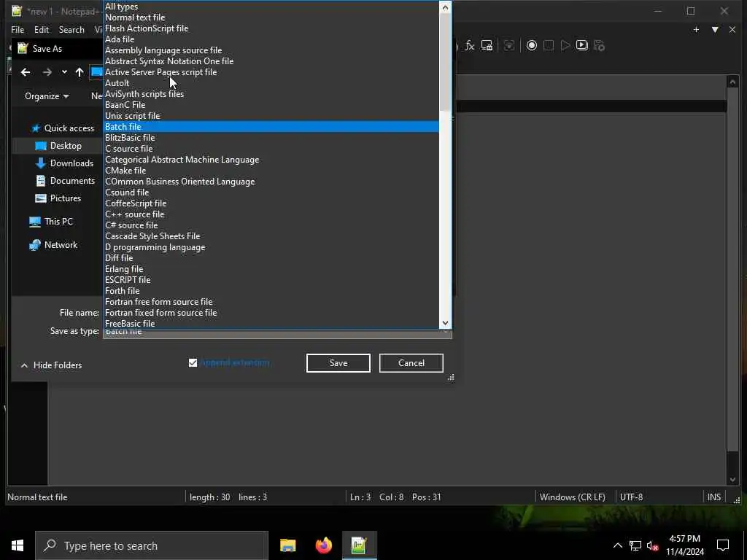Open Firefox from taskbar
The image size is (747, 560).
pyautogui.click(x=323, y=545)
